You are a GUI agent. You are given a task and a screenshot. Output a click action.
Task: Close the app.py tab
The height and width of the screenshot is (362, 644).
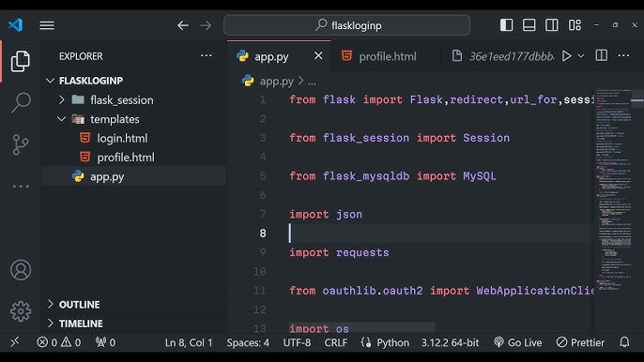(x=318, y=56)
